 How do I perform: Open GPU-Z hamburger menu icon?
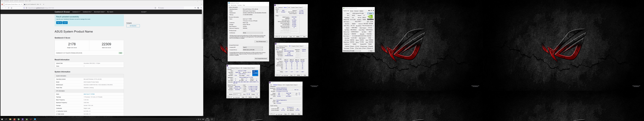tap(373, 11)
